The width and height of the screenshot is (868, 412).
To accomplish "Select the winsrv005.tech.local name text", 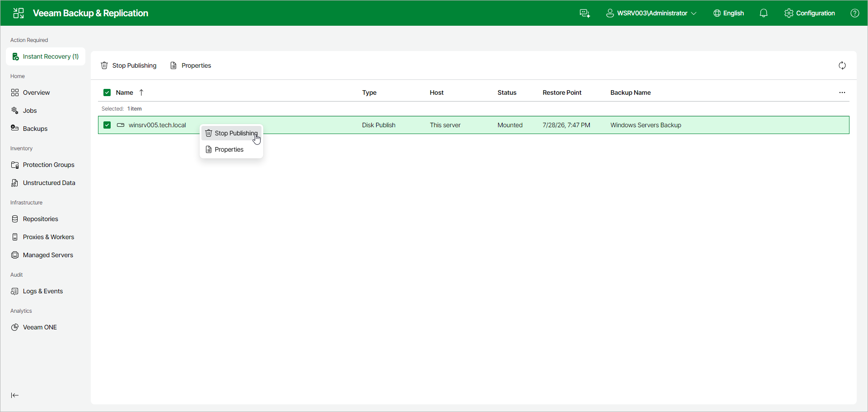I will point(157,125).
